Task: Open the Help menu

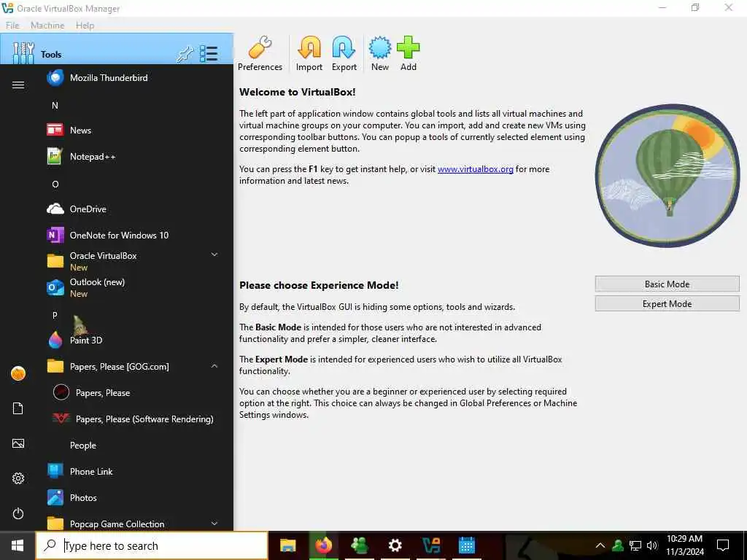Action: pos(85,26)
